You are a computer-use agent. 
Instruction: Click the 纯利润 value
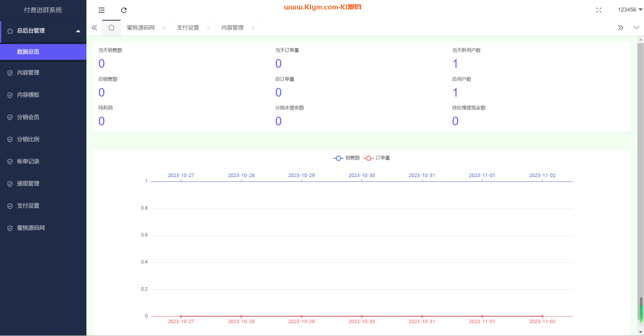[x=102, y=121]
